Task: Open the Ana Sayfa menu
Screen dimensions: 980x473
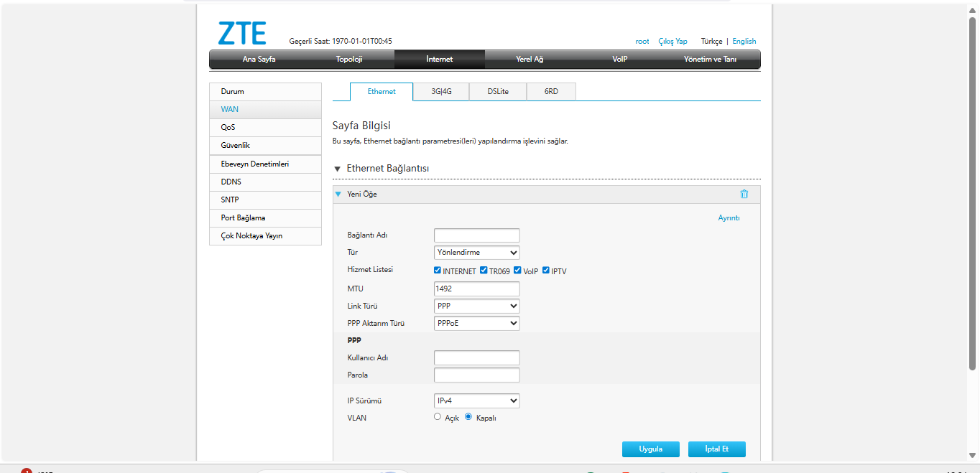Action: pyautogui.click(x=259, y=59)
